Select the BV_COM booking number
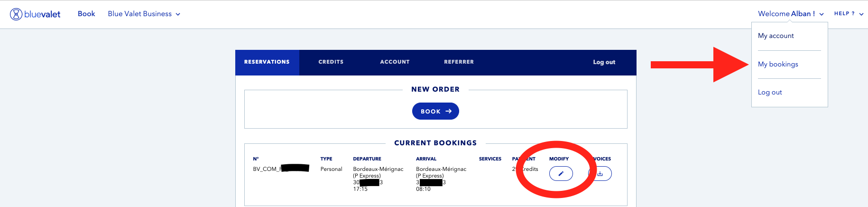868x207 pixels. [x=281, y=169]
